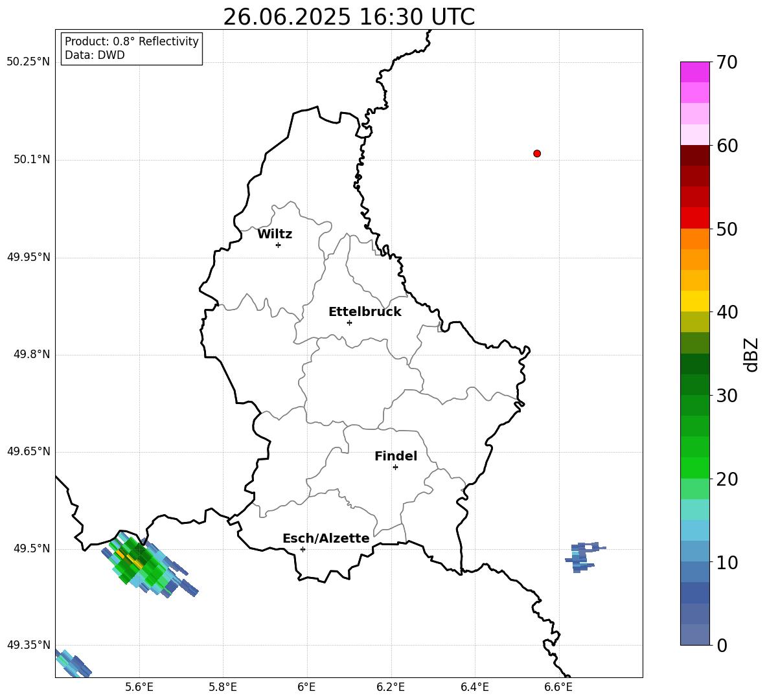This screenshot has width=767, height=700.
Task: Click the 6.6°E longitude label
Action: [558, 687]
